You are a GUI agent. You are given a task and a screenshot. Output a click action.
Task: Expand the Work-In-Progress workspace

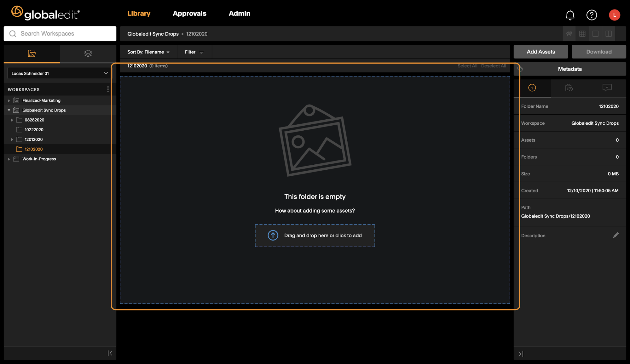(9, 159)
